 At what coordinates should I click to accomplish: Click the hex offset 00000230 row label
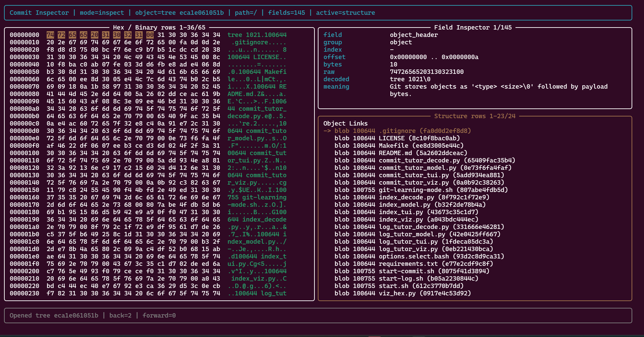tap(24, 293)
